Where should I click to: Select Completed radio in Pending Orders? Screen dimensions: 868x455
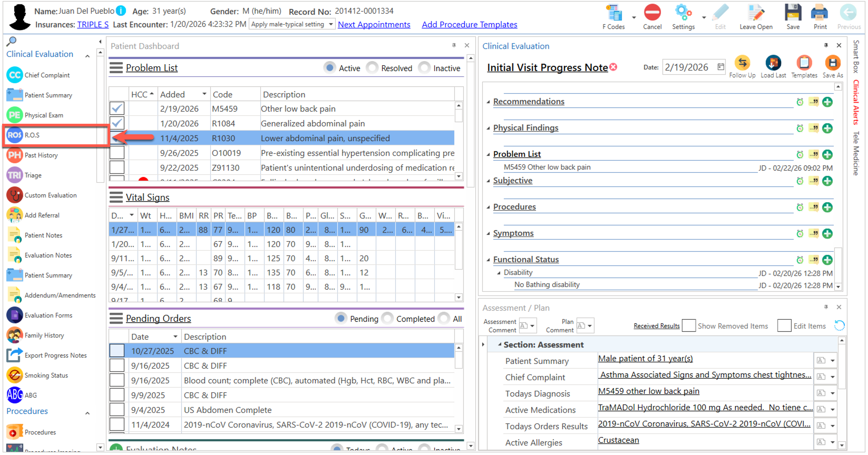[x=388, y=319]
